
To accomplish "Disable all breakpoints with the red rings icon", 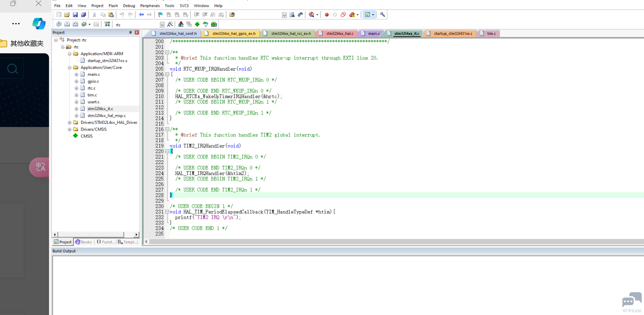I will click(x=343, y=15).
